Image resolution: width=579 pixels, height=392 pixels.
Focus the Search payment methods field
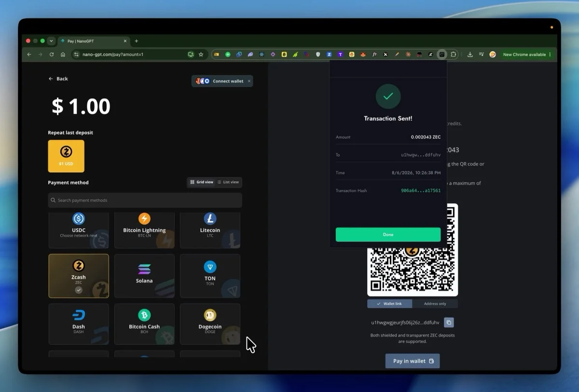145,200
